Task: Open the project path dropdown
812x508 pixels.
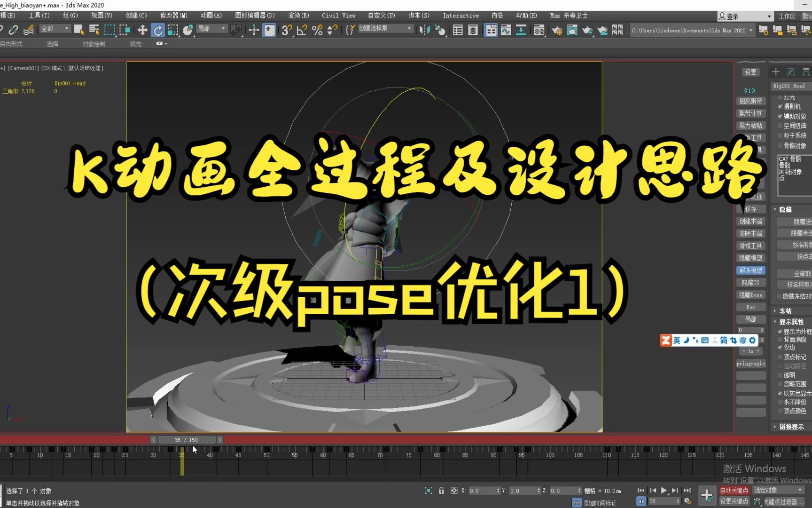Action: click(692, 30)
